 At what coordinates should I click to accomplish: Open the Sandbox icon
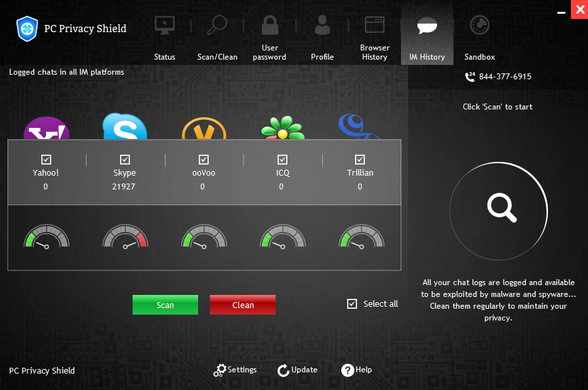click(x=480, y=25)
